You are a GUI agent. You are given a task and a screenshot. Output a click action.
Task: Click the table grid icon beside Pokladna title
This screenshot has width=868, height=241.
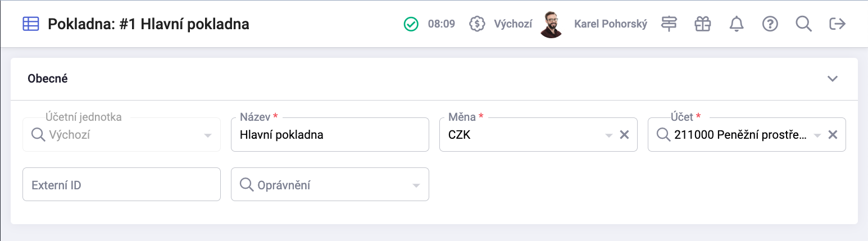pos(30,24)
